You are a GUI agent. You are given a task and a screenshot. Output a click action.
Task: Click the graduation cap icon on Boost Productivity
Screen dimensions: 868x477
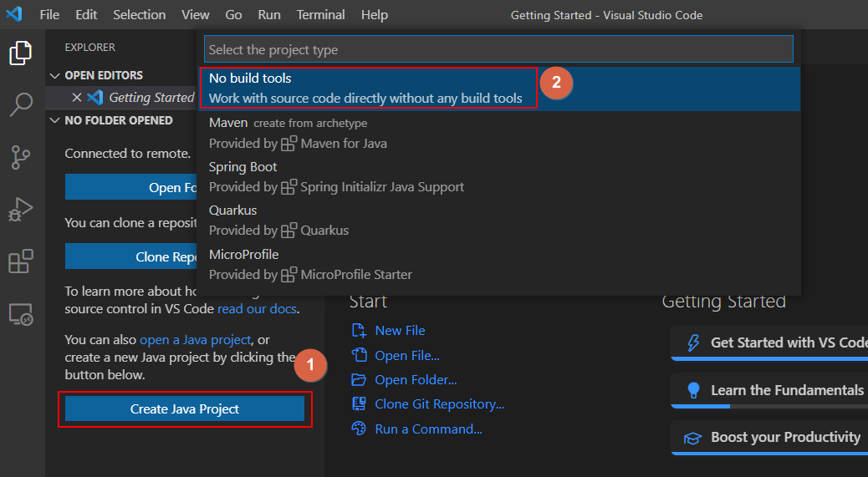[692, 439]
